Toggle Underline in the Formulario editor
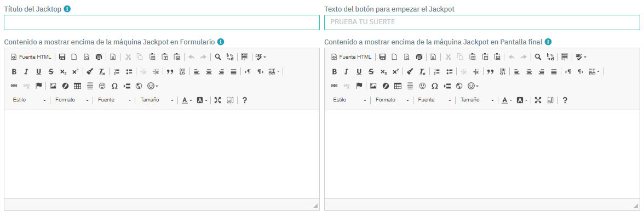644x215 pixels. (38, 71)
